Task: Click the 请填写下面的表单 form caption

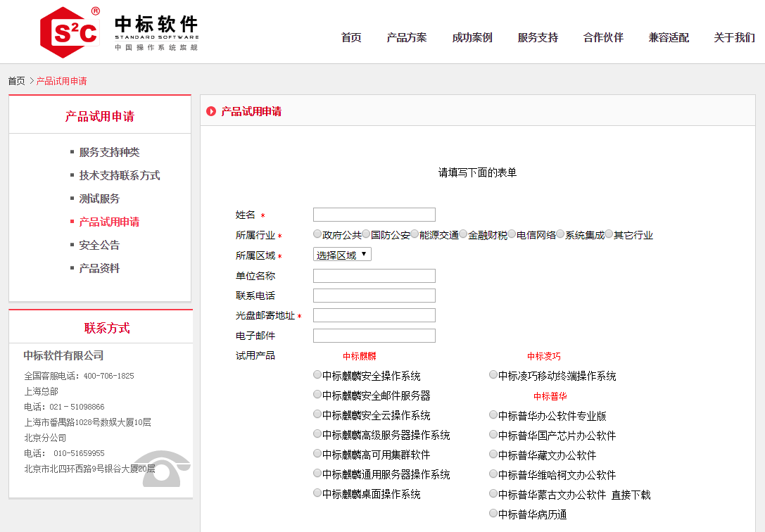Action: [x=477, y=172]
